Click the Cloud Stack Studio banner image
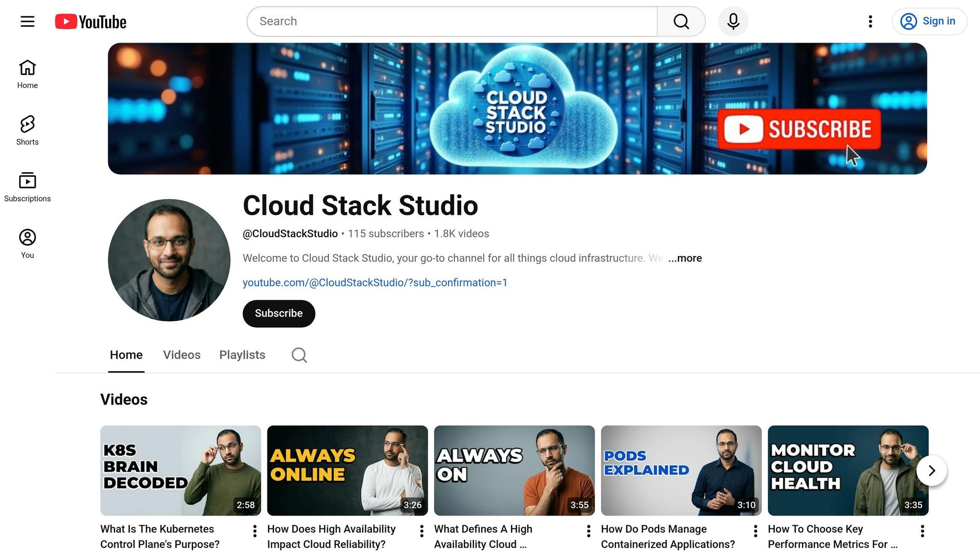The height and width of the screenshot is (551, 980). pos(517,109)
